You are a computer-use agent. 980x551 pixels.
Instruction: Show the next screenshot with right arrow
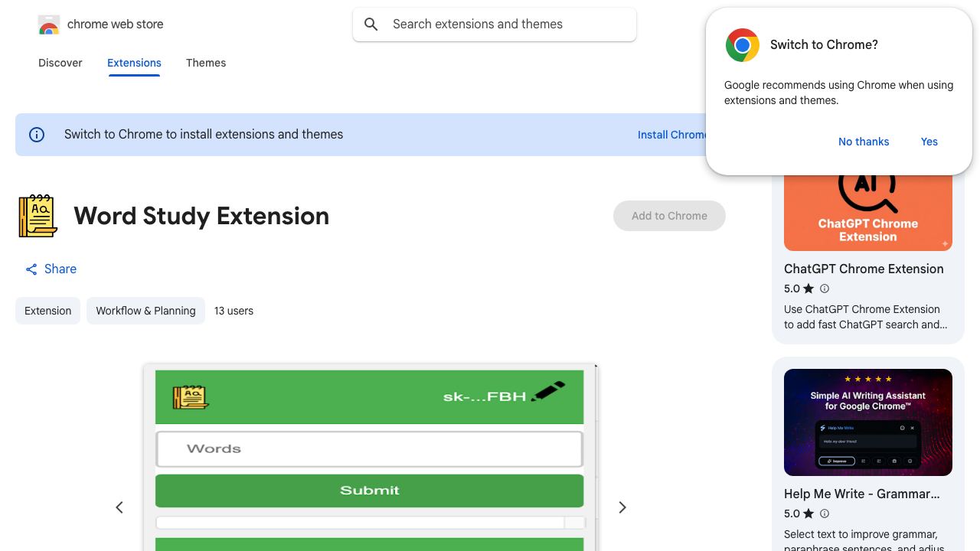click(x=622, y=507)
